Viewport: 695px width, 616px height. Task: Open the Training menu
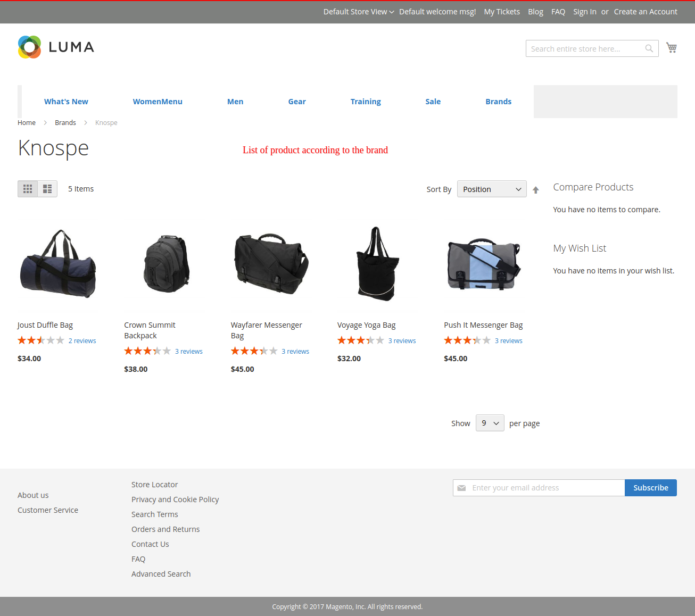tap(365, 102)
